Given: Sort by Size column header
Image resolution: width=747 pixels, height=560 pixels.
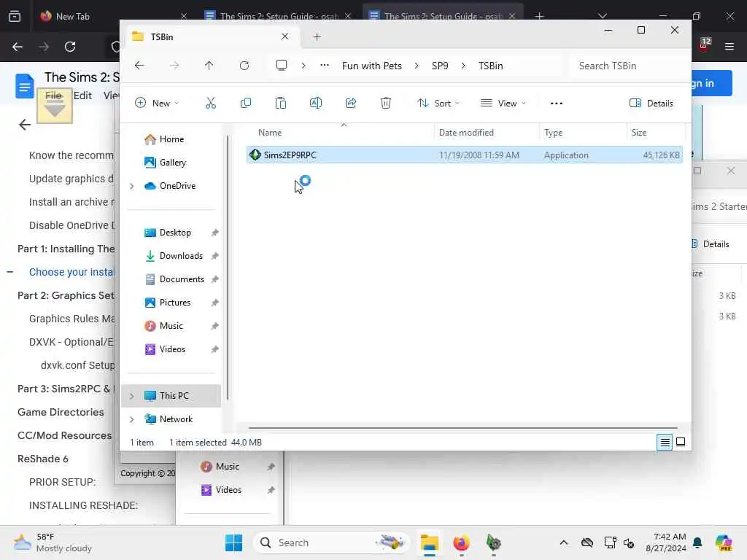Looking at the screenshot, I should pos(639,133).
